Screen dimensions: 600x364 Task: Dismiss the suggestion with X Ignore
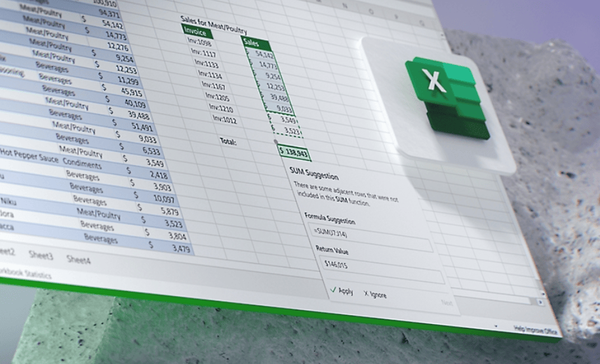[375, 294]
